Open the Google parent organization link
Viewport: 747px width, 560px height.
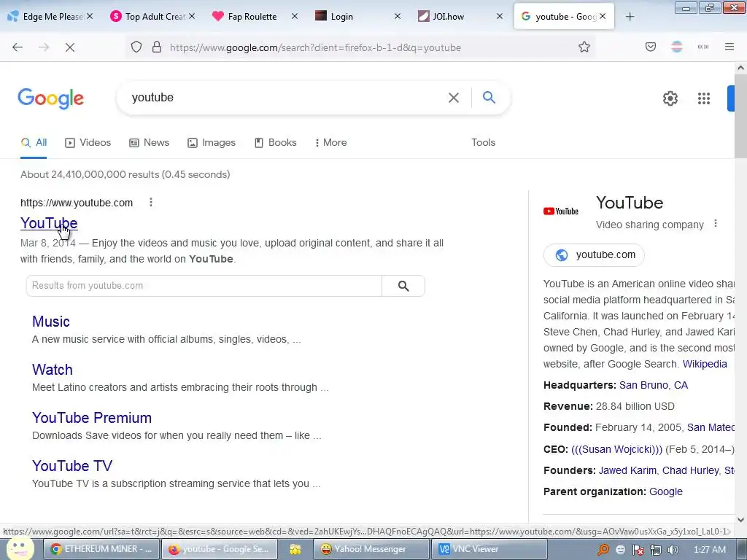[x=665, y=491]
